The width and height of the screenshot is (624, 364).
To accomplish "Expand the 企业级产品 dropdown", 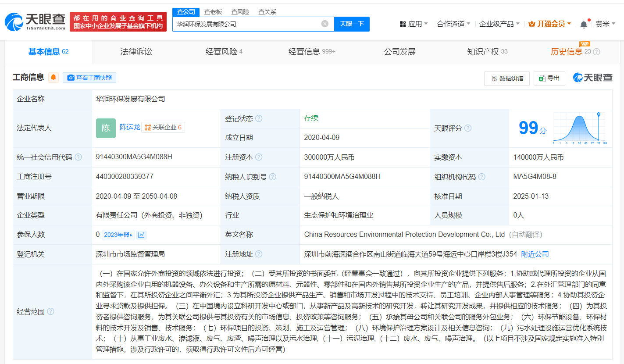I will tap(499, 24).
